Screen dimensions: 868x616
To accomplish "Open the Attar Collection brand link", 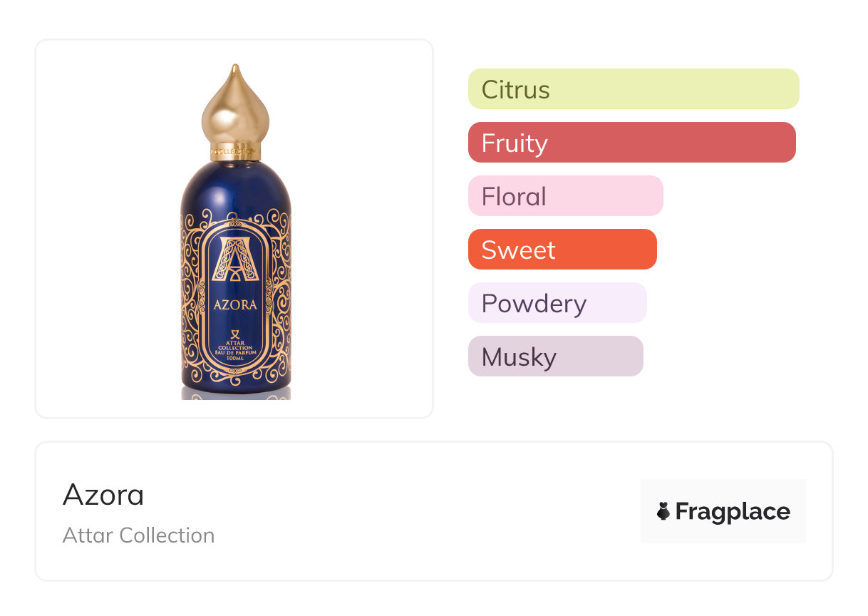I will point(138,535).
